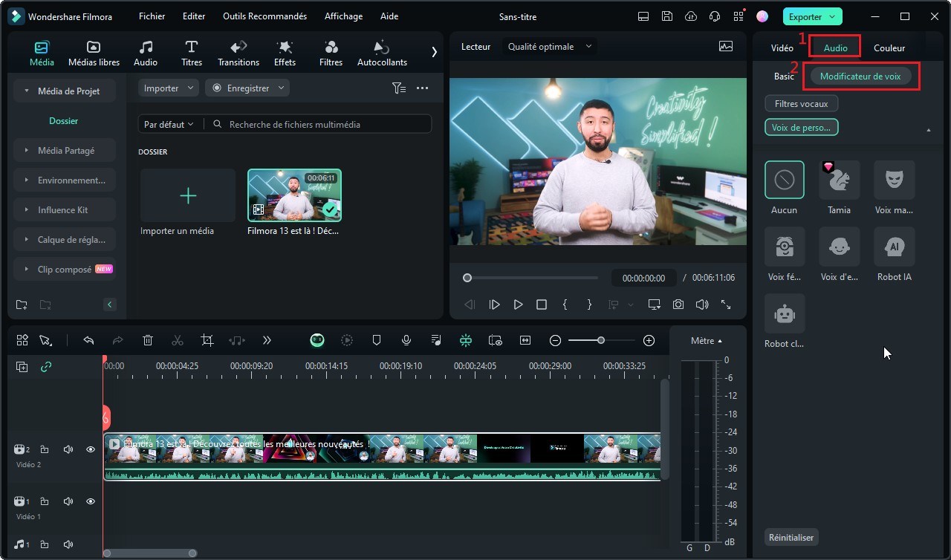The width and height of the screenshot is (951, 560).
Task: Click the fullscreen expand icon in player
Action: (726, 305)
